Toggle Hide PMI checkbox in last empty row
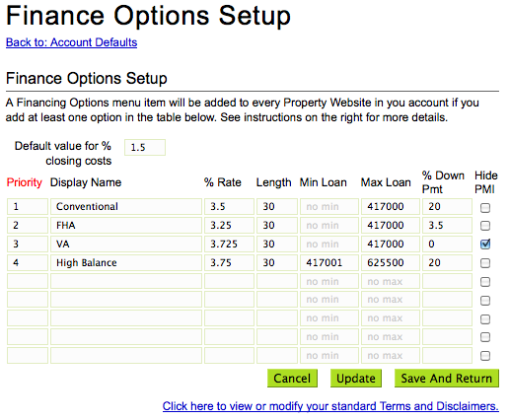Image resolution: width=509 pixels, height=420 pixels. 485,356
